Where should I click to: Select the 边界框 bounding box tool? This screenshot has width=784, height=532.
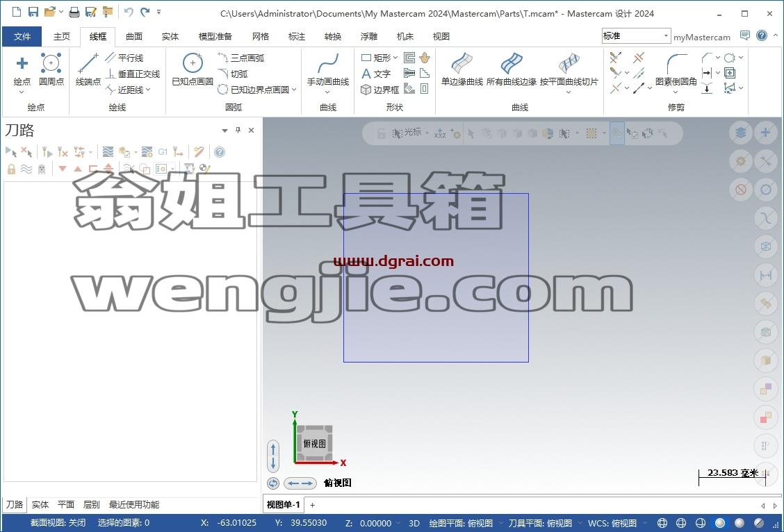click(x=380, y=90)
